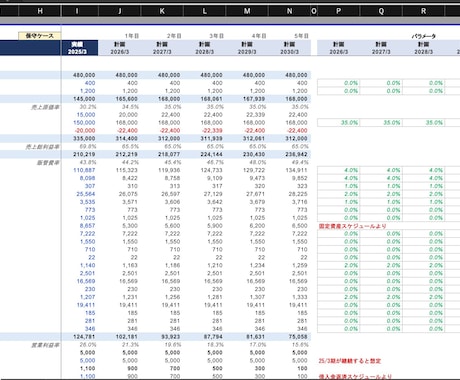
Task: Click red note 25/3期が継続すると想定
Action: pos(350,361)
